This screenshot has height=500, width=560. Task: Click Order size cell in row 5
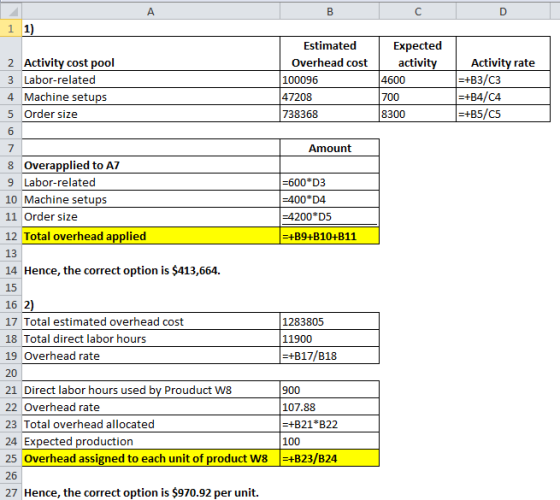click(151, 114)
